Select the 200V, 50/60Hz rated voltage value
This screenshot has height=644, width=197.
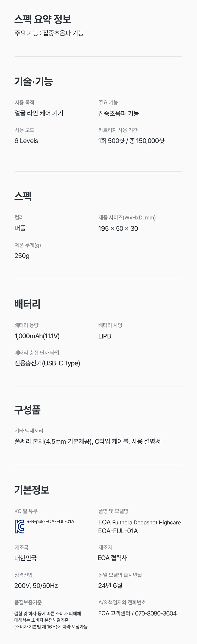pos(36,586)
